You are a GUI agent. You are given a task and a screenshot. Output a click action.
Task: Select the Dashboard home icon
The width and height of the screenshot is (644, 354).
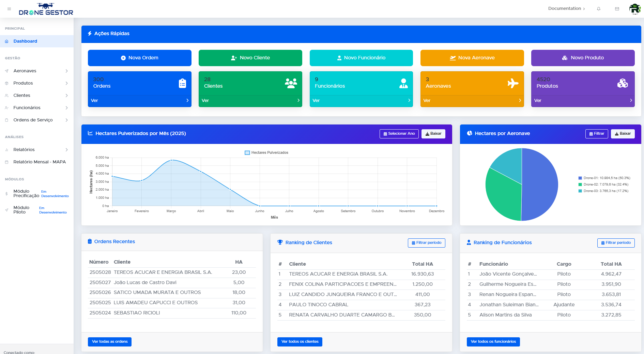point(6,41)
